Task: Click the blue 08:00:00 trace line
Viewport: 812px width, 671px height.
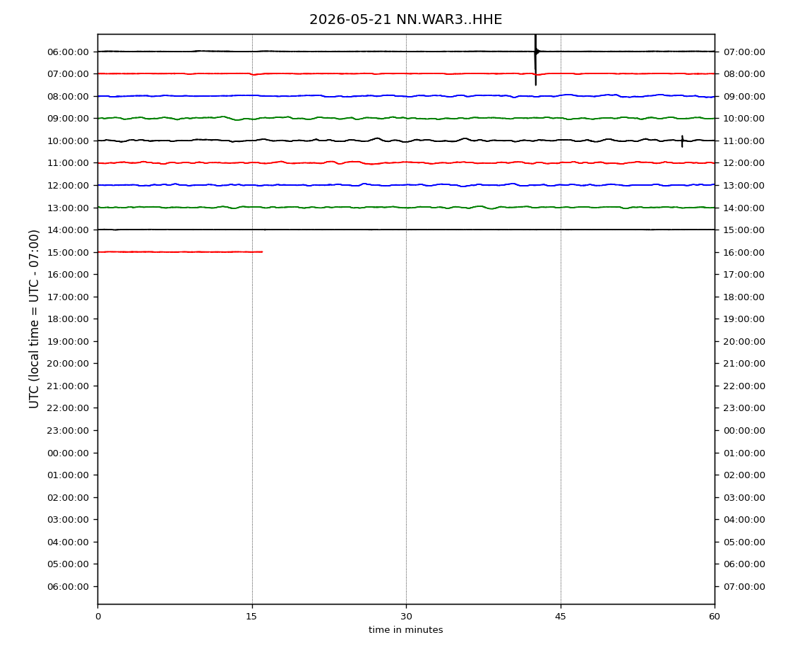Action: coord(406,96)
